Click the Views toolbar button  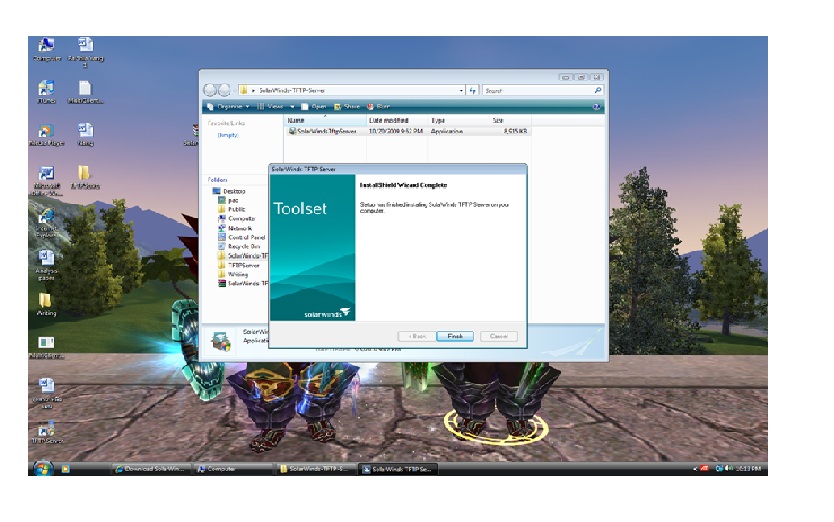(271, 106)
